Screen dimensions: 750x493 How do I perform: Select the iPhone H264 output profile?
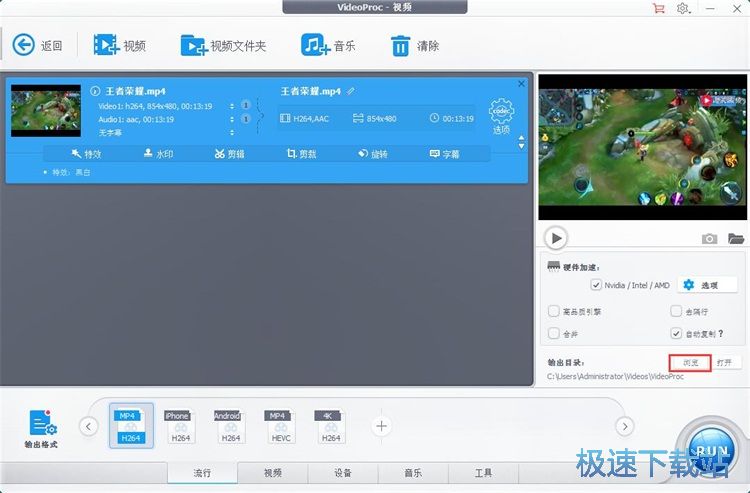[x=180, y=426]
